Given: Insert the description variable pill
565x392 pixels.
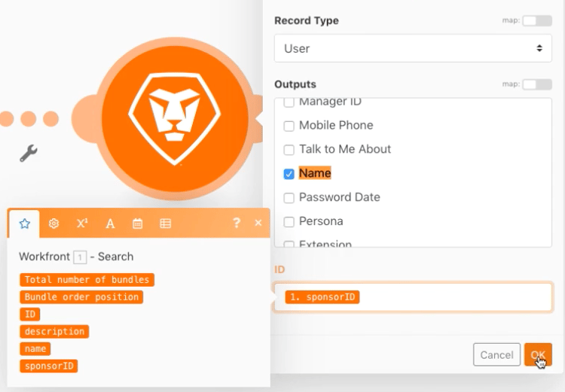Looking at the screenshot, I should pos(54,332).
